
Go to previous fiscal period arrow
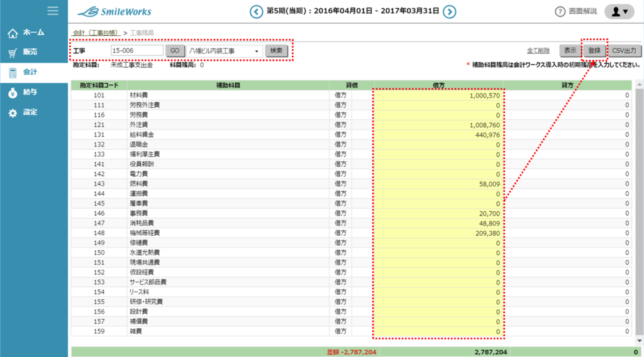(x=256, y=11)
